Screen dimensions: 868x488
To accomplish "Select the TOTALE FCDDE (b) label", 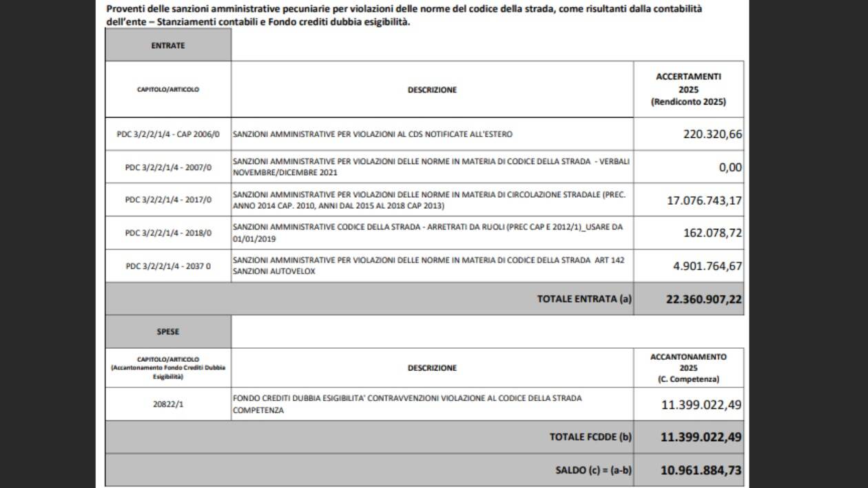I will [590, 437].
